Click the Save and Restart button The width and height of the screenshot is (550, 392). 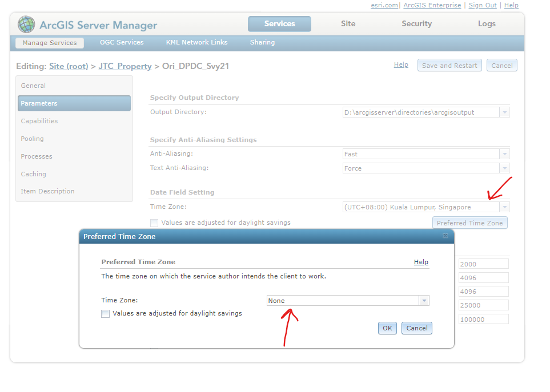coord(449,65)
